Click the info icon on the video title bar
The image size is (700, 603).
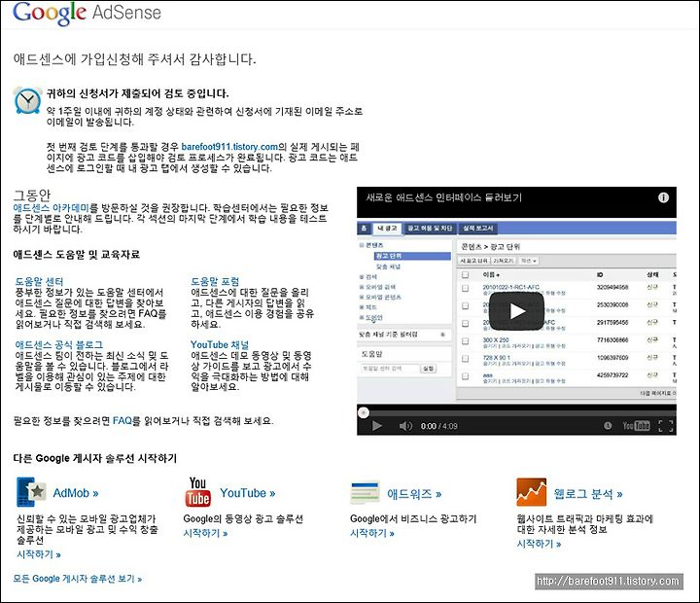[x=663, y=197]
